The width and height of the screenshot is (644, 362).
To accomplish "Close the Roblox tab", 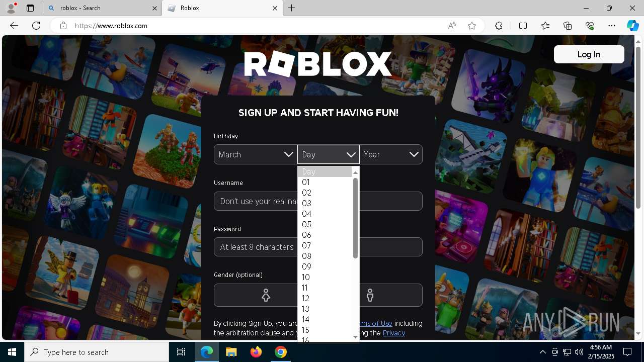I will tap(275, 8).
